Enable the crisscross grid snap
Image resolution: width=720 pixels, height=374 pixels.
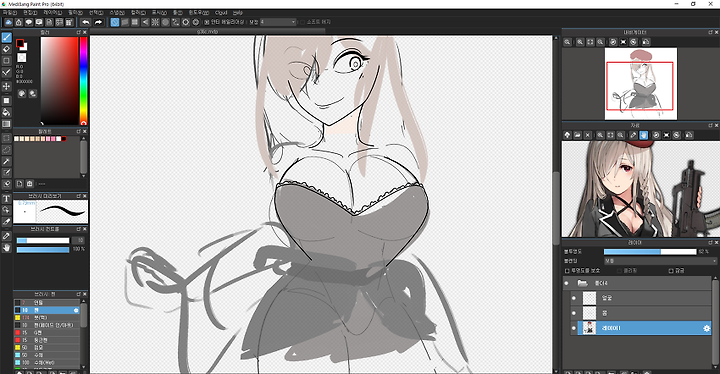pyautogui.click(x=135, y=22)
